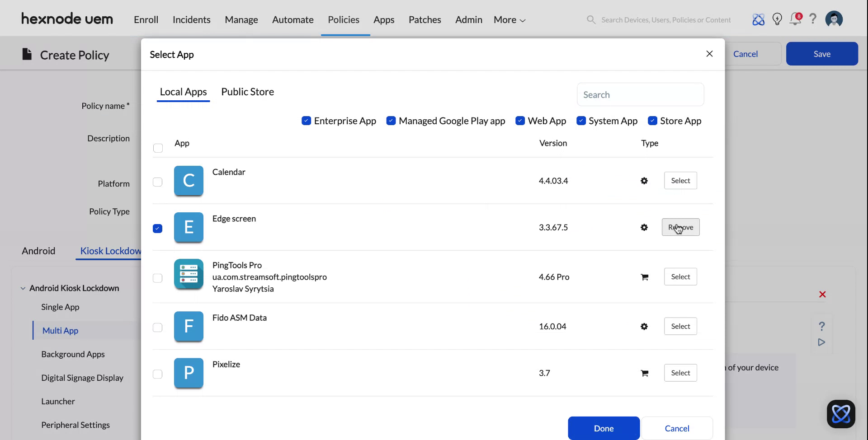Screen dimensions: 868x440
Task: Click Remove for Edge screen
Action: coord(680,227)
